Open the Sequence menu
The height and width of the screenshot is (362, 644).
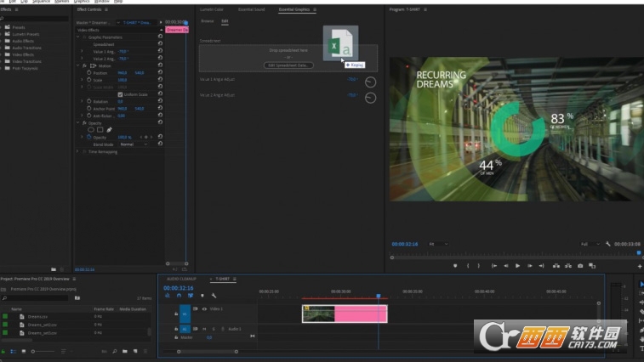pyautogui.click(x=41, y=2)
